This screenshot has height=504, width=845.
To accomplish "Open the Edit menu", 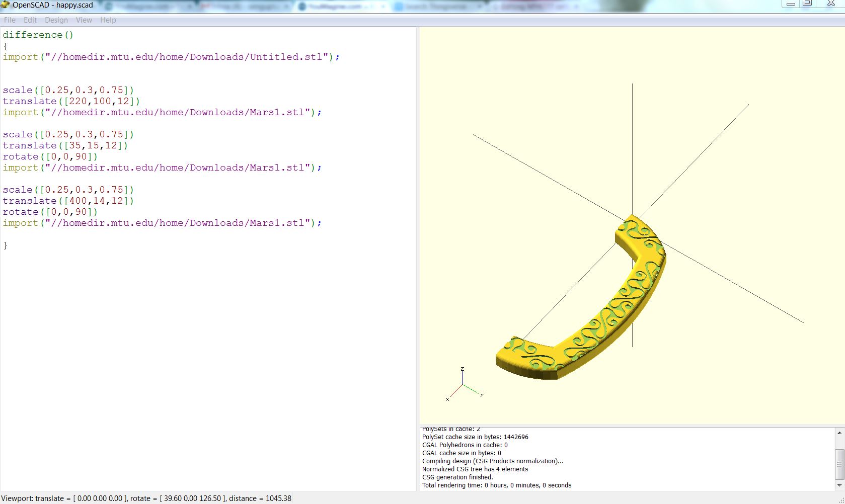I will [30, 20].
